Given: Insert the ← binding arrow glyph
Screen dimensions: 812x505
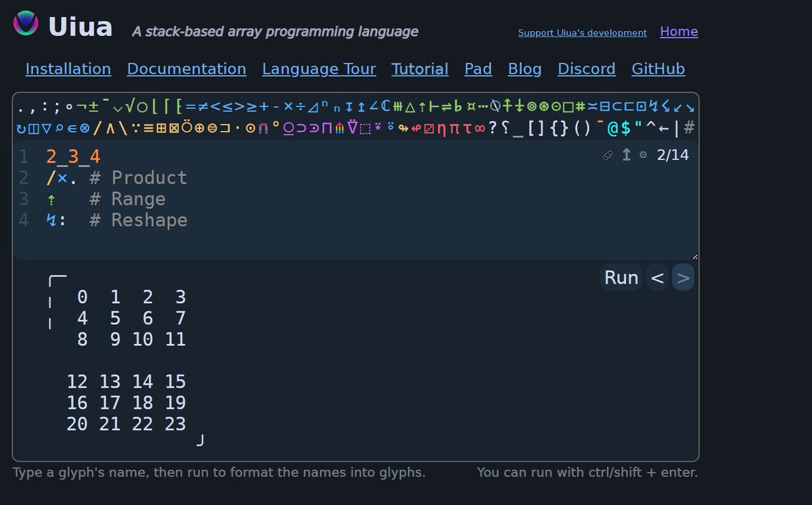Looking at the screenshot, I should [664, 127].
